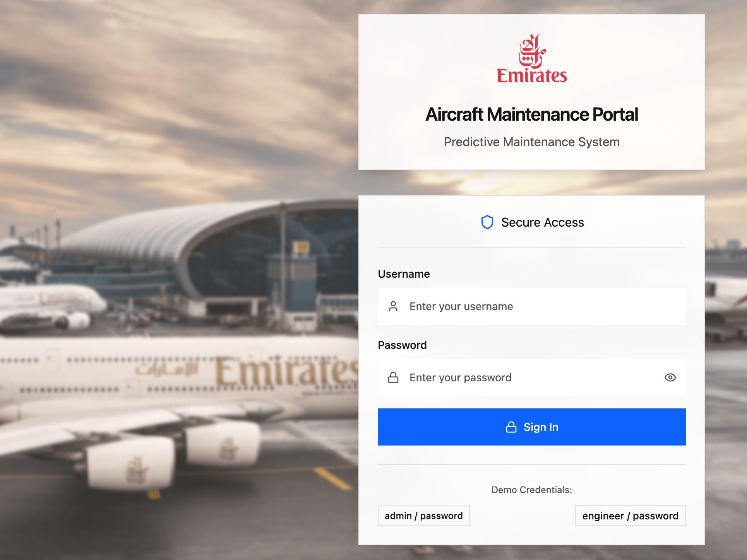Click the blue shield Secure Access icon
This screenshot has width=747, height=560.
[x=487, y=222]
